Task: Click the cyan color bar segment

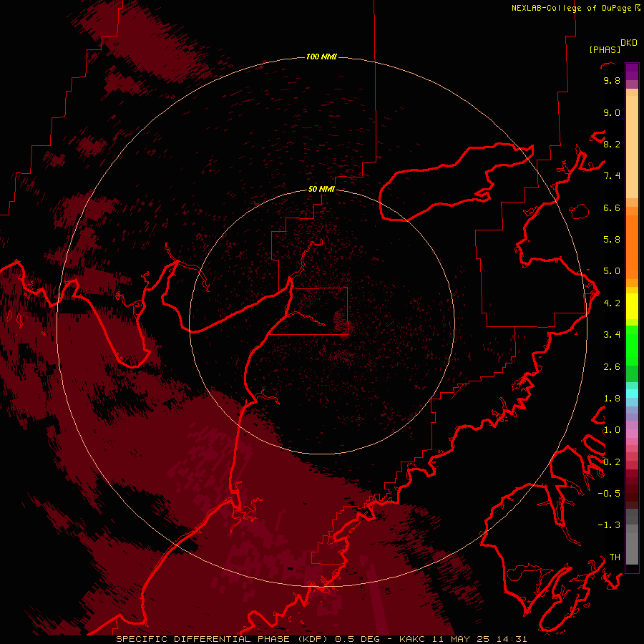Action: coord(632,394)
